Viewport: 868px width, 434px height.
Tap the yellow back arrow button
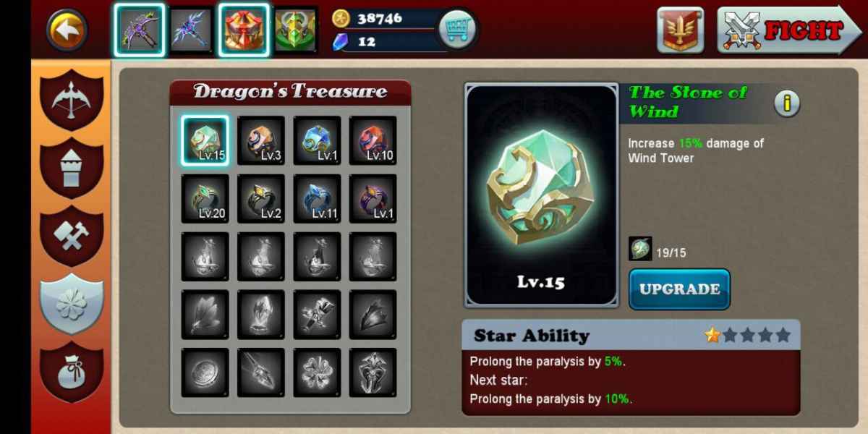(67, 30)
